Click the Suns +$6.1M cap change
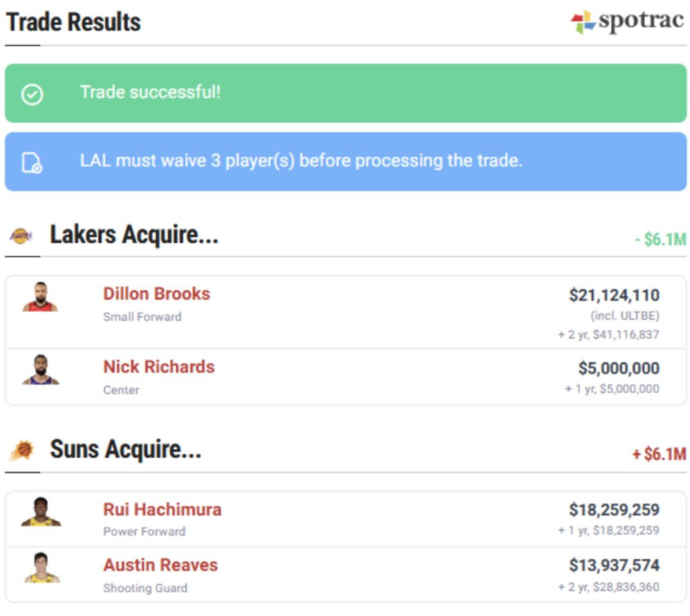Screen dimensions: 690x616 pyautogui.click(x=658, y=454)
